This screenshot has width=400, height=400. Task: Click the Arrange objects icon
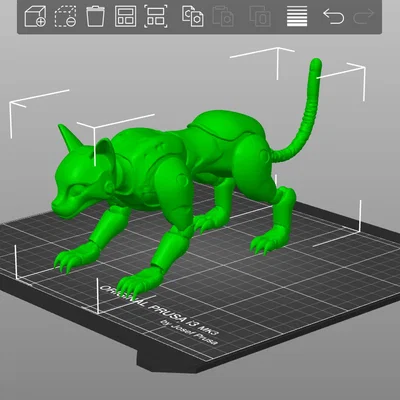(x=125, y=16)
